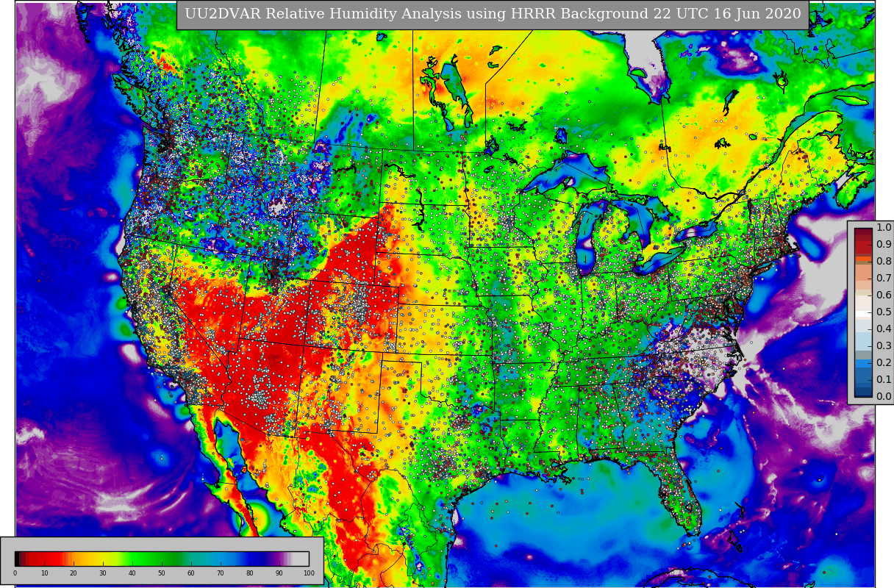Click the 40 label on humidity colorbar

[132, 573]
